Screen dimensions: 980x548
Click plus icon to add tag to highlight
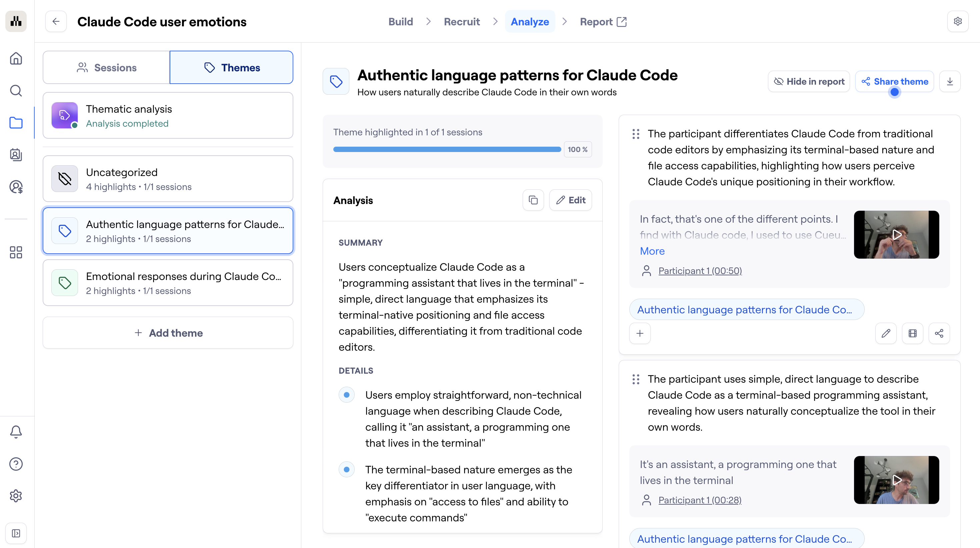coord(640,333)
